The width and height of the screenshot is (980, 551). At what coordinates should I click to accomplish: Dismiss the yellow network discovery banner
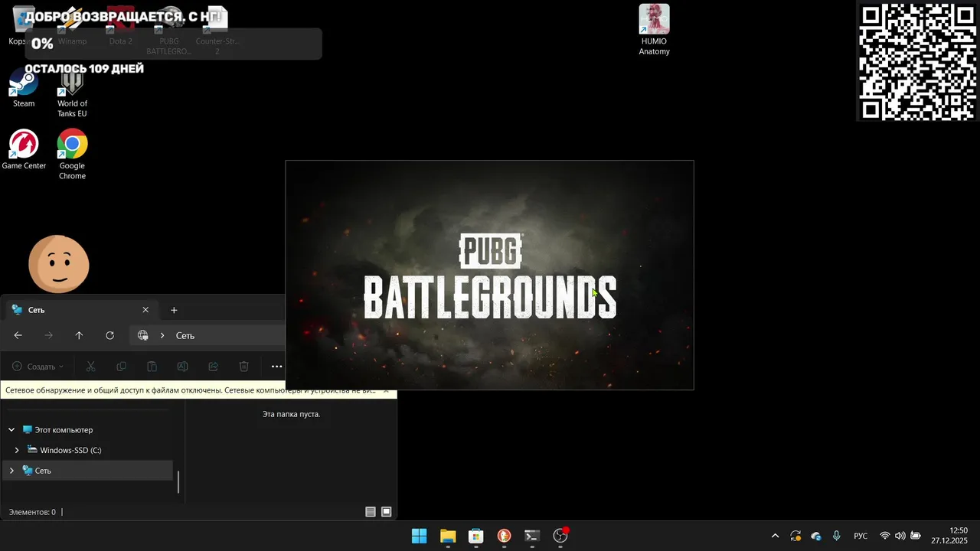pos(386,390)
